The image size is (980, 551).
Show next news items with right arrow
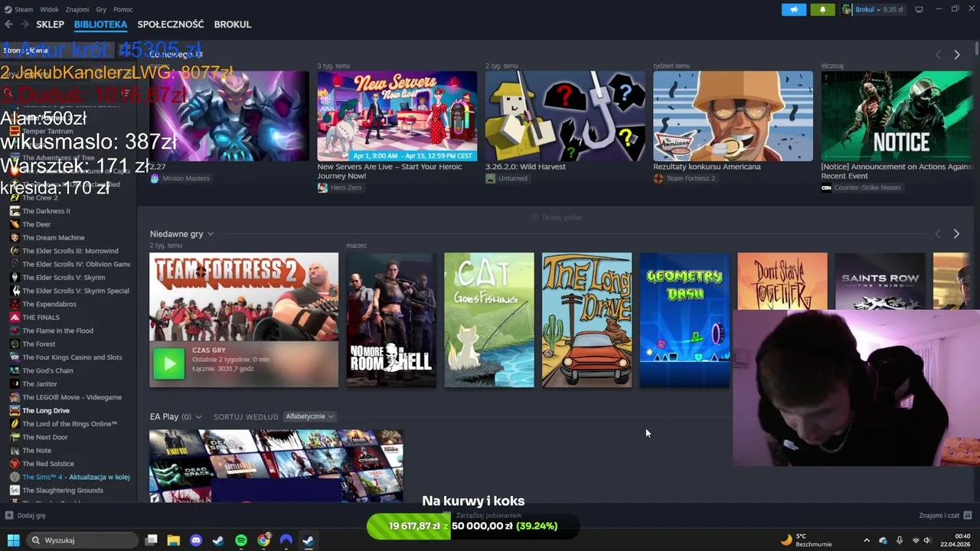point(956,55)
